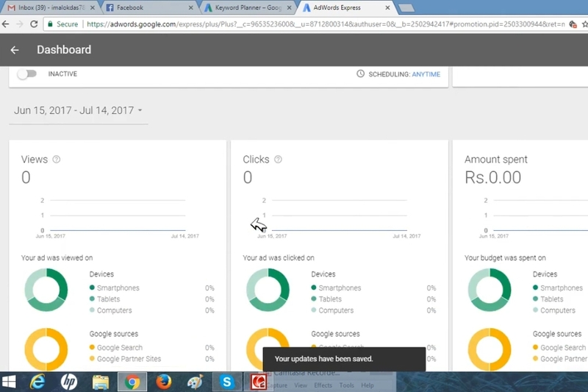588x392 pixels.
Task: Open the HP app on taskbar
Action: pyautogui.click(x=69, y=382)
